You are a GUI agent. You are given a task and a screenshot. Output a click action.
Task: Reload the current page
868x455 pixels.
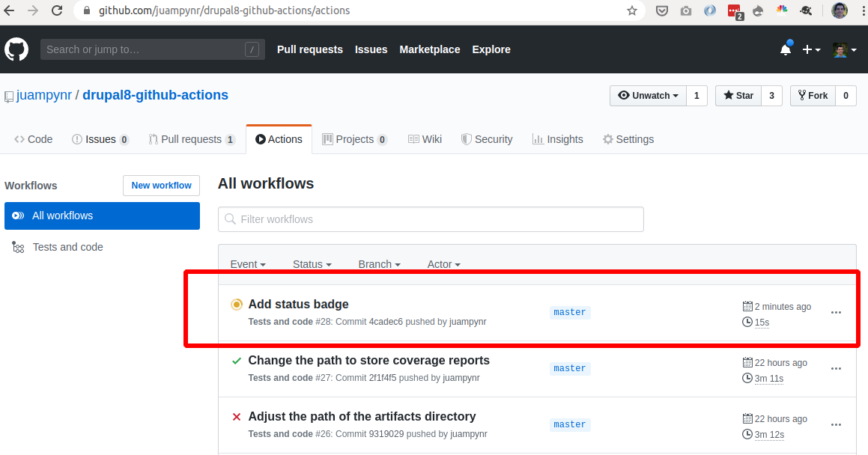[x=56, y=10]
